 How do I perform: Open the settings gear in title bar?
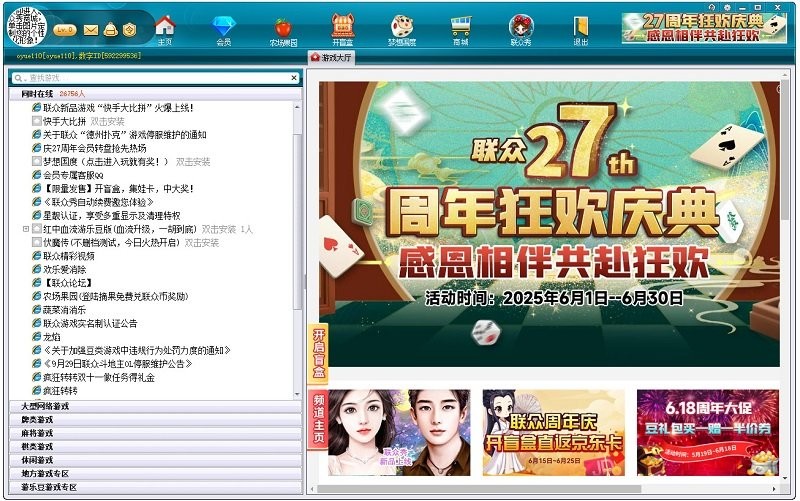727,7
